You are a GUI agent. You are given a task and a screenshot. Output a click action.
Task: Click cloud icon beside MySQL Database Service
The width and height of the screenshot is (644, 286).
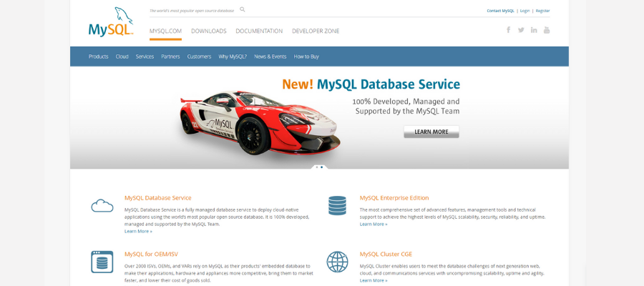pyautogui.click(x=102, y=205)
